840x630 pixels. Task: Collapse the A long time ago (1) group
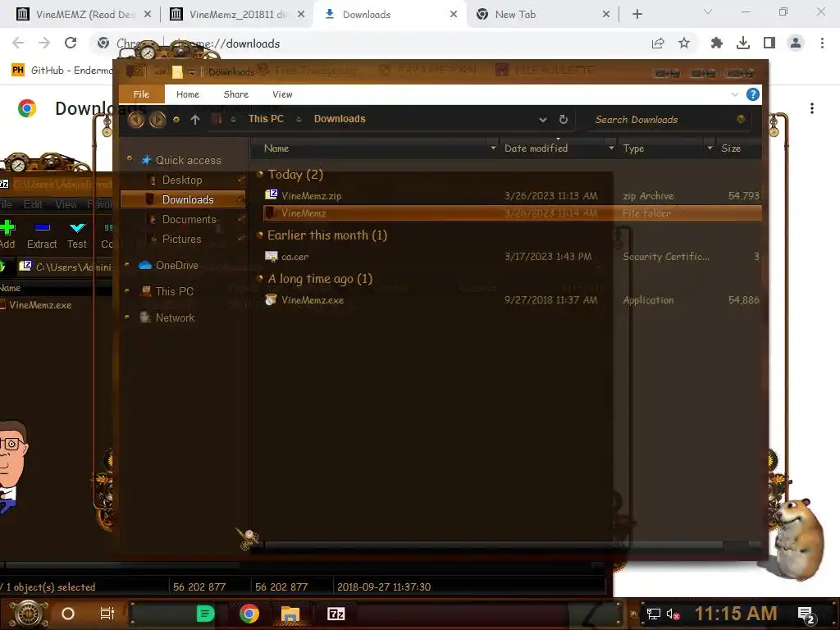coord(260,277)
